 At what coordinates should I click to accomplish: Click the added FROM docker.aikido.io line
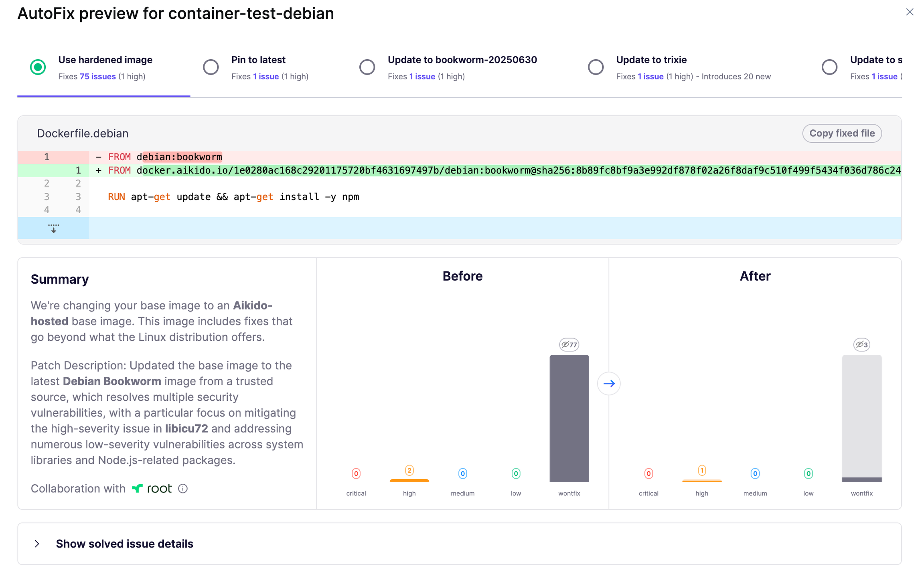460,171
